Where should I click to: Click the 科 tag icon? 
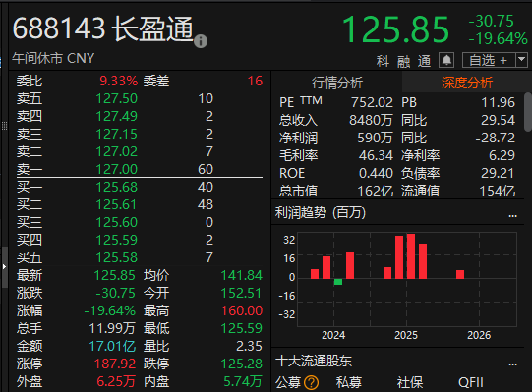click(383, 61)
